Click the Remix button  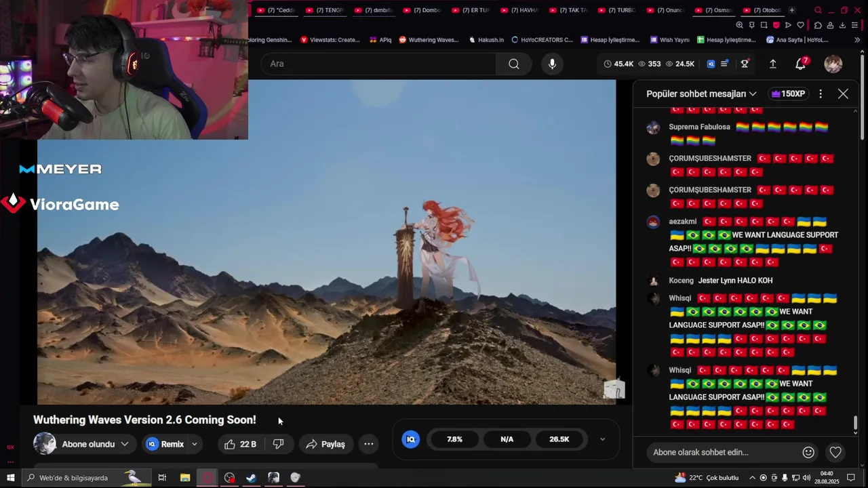point(165,444)
